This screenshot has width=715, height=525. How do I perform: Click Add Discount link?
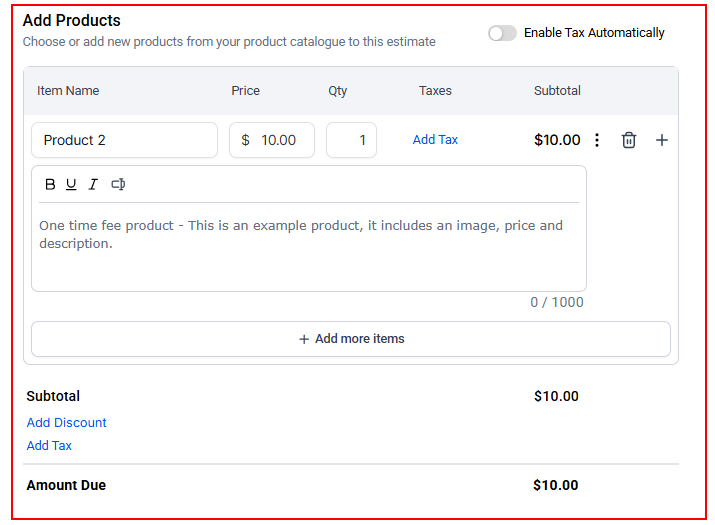[x=66, y=423]
